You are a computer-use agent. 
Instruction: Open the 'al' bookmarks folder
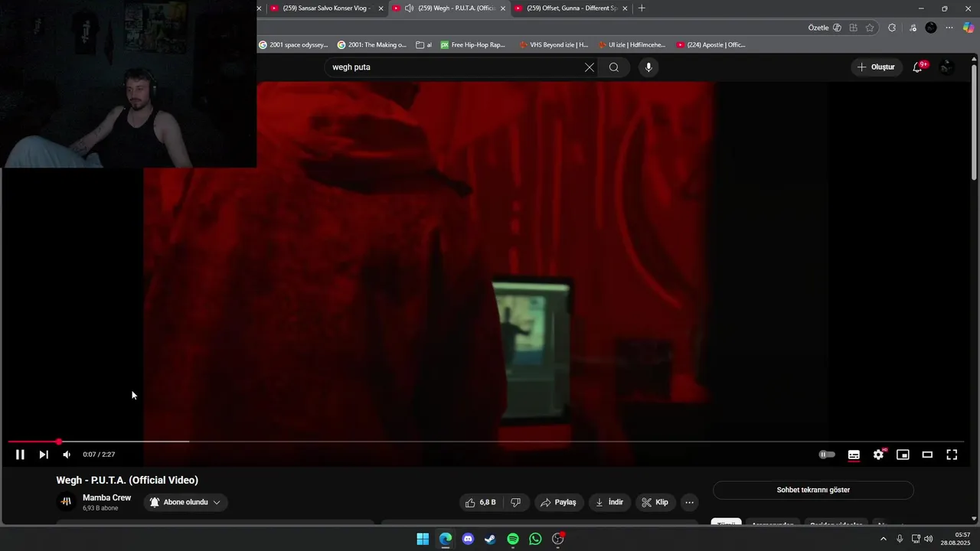(x=424, y=45)
